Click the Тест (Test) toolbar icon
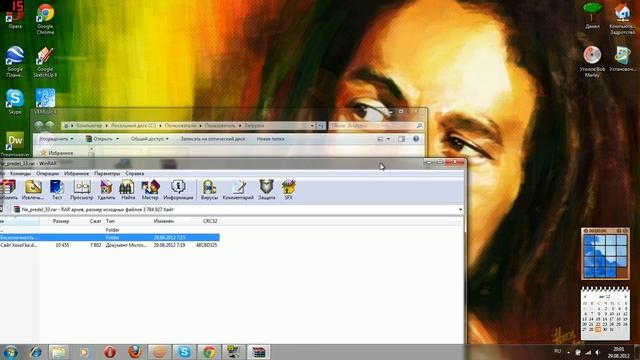 pos(57,190)
